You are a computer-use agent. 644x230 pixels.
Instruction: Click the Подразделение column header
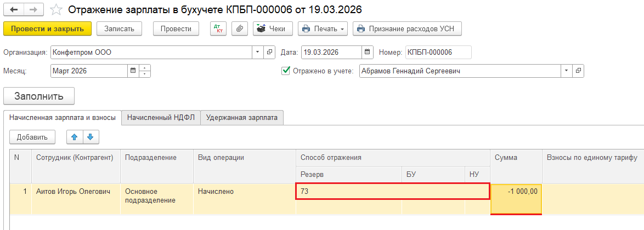pos(156,166)
